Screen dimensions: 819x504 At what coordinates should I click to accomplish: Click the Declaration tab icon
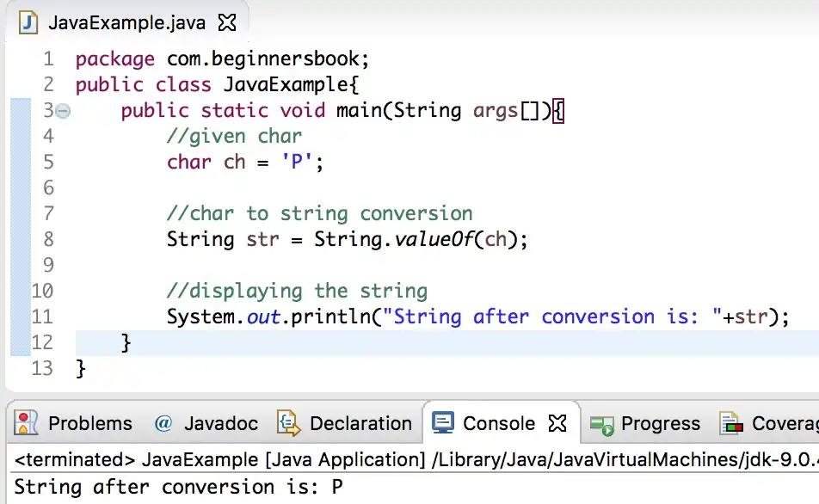coord(289,423)
